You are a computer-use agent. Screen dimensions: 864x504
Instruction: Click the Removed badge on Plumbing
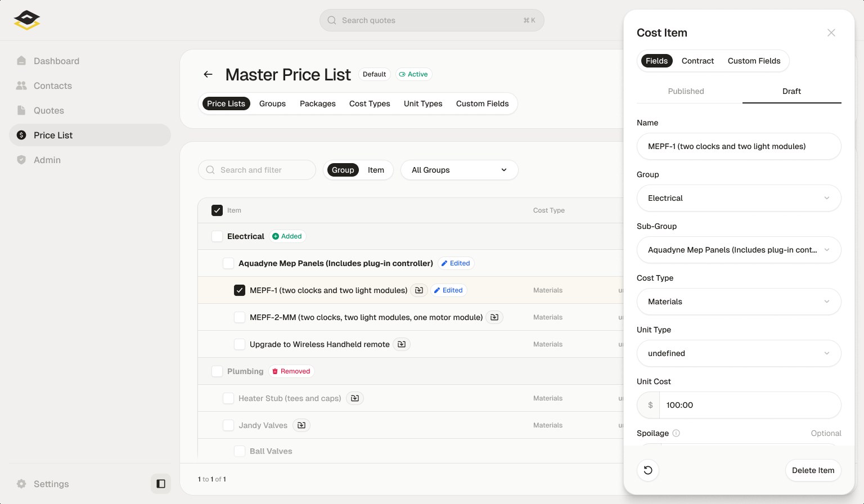(x=291, y=371)
